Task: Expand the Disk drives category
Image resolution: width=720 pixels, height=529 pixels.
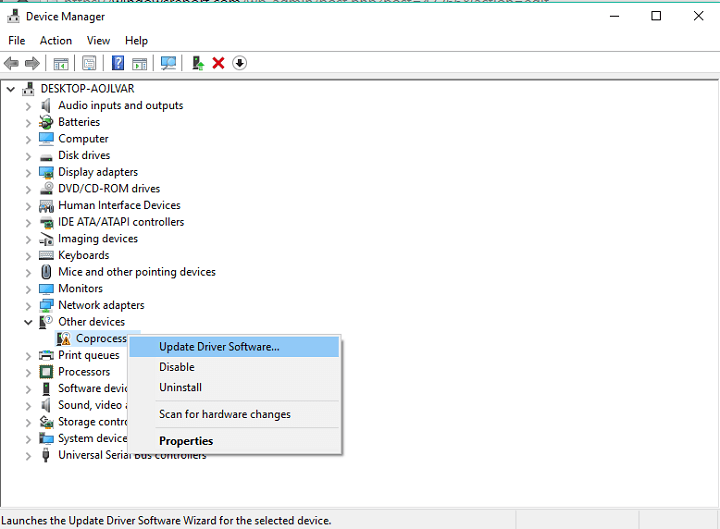Action: [x=28, y=157]
